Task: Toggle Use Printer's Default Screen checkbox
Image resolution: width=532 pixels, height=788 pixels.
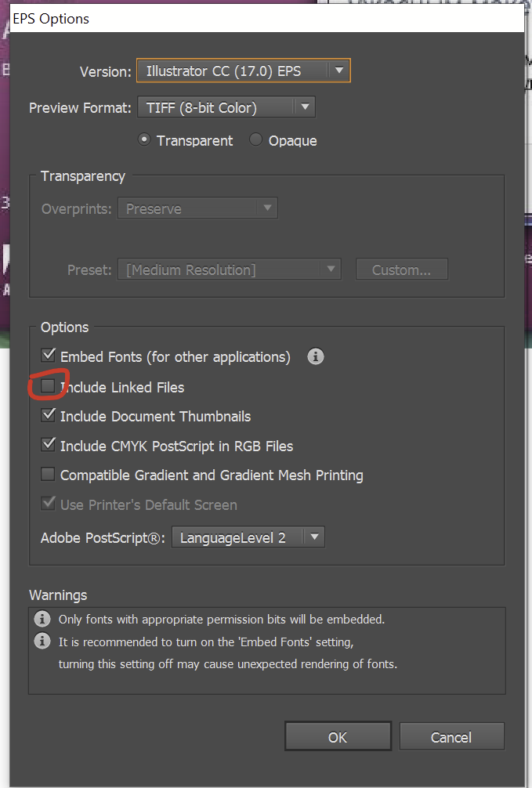Action: [x=49, y=504]
